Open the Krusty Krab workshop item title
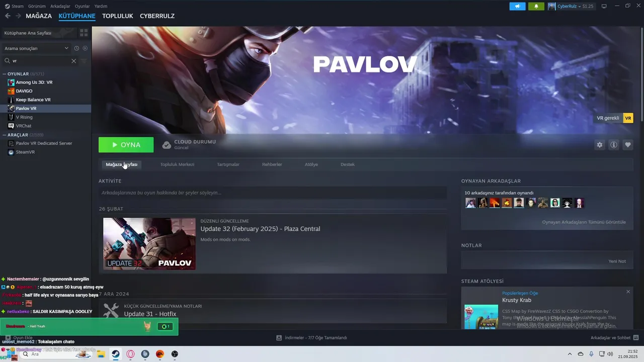 point(517,300)
